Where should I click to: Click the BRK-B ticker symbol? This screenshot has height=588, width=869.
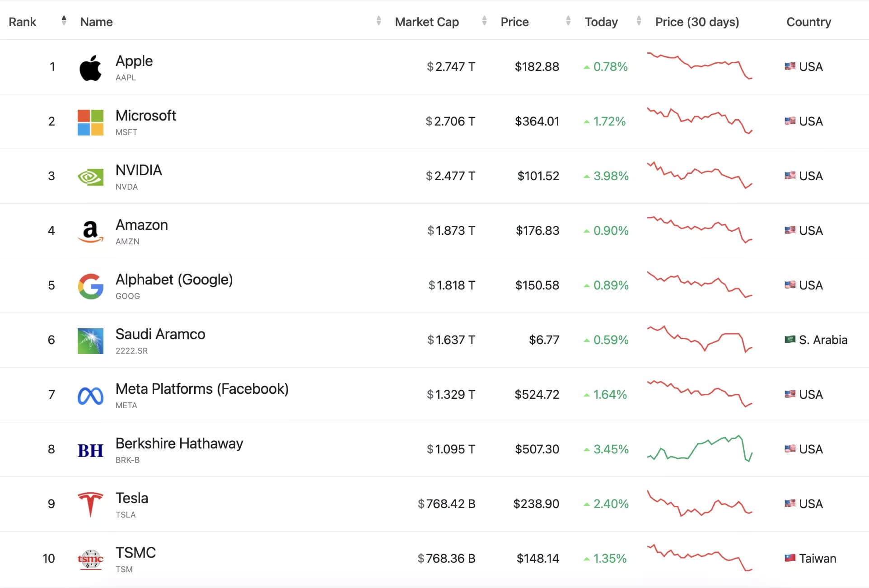(127, 460)
